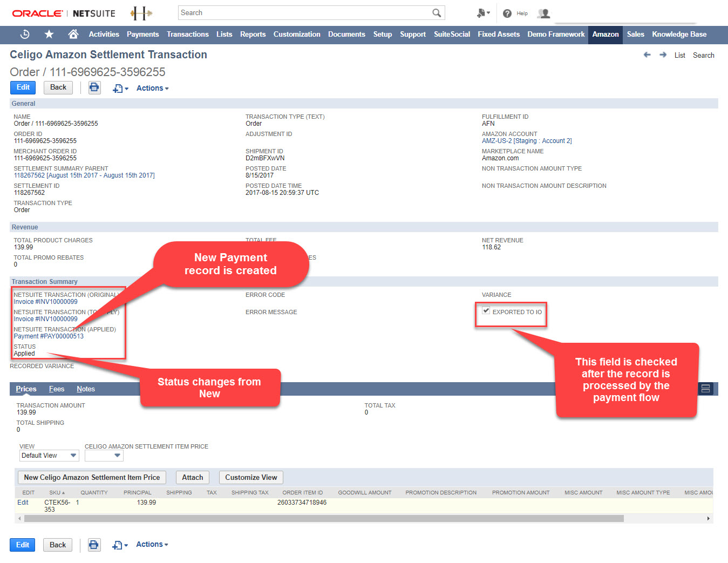Open the Help question mark icon
Viewport: 728px width, 563px height.
coord(507,13)
